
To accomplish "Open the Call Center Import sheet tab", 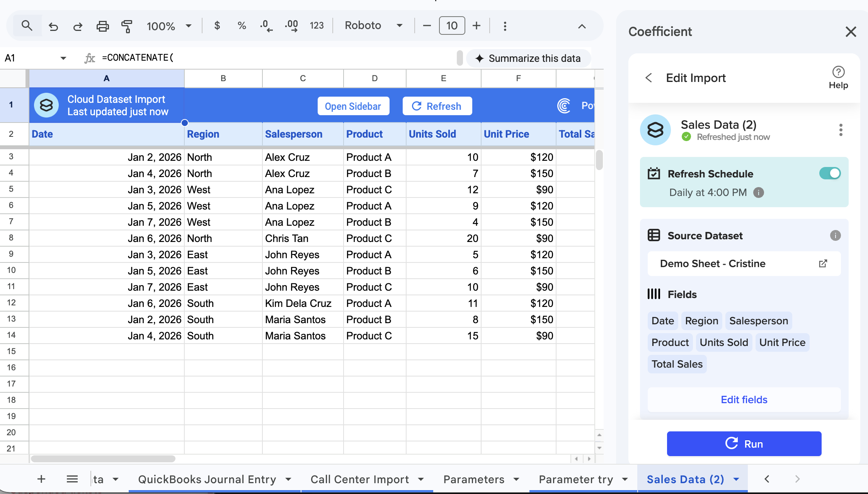I will point(359,480).
